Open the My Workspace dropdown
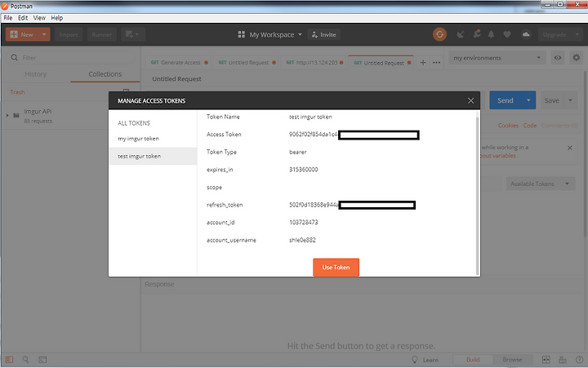Viewport: 588px width, 368px height. [x=270, y=34]
